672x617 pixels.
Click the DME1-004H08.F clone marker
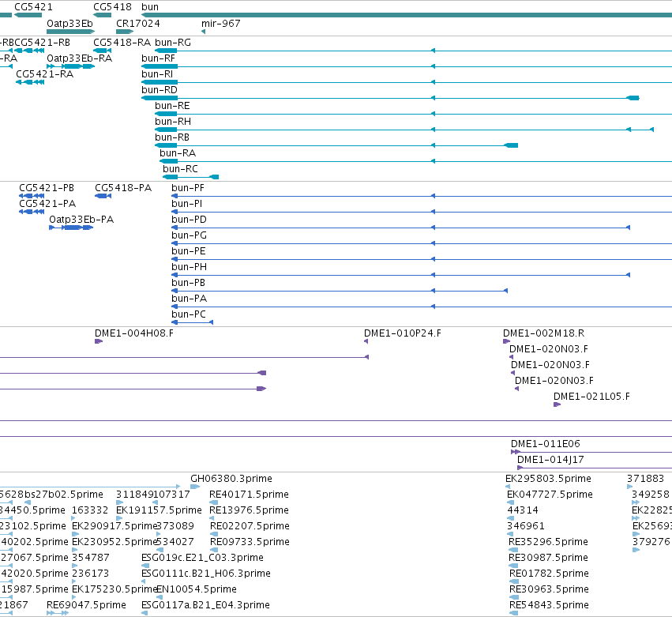(99, 341)
